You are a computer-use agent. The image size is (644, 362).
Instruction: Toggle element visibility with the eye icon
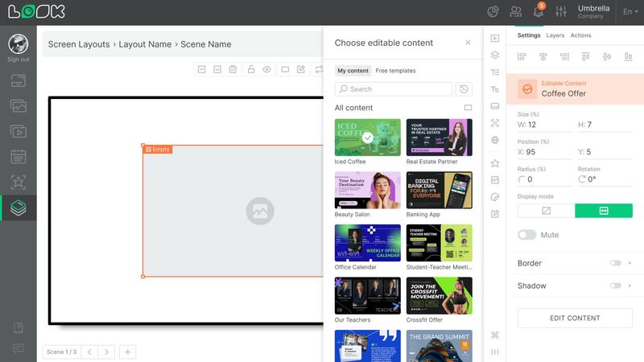[267, 69]
